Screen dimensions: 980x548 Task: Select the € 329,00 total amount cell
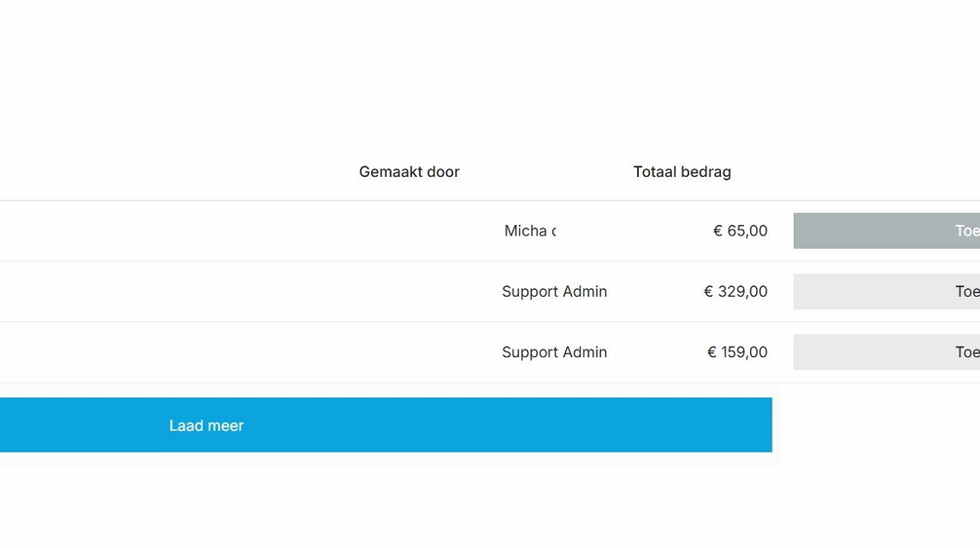(735, 292)
